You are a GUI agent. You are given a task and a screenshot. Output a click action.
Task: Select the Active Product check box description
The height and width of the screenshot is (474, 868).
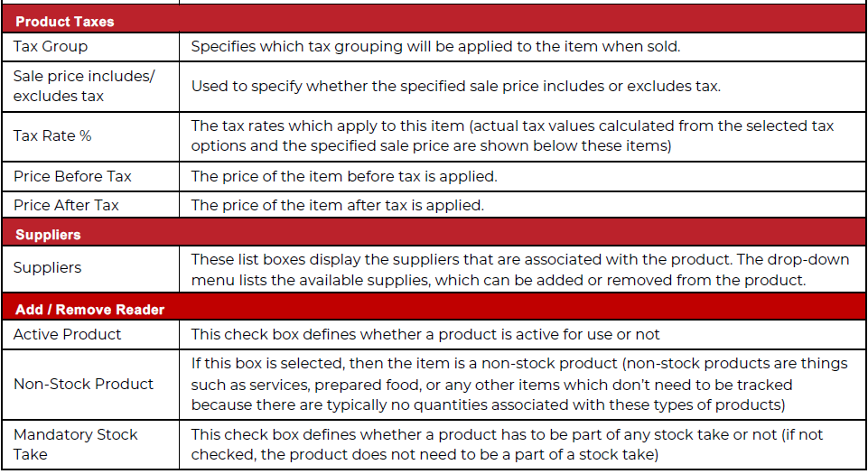coord(425,335)
